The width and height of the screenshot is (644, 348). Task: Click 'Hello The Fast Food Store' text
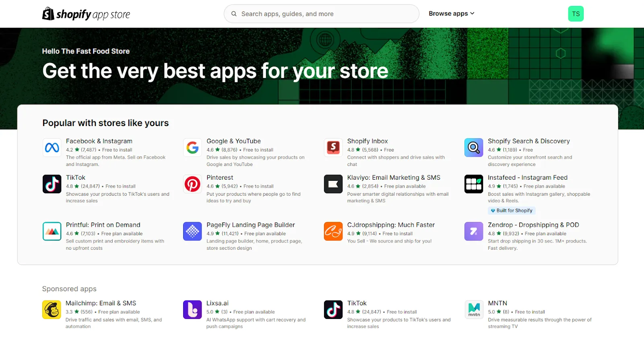86,52
